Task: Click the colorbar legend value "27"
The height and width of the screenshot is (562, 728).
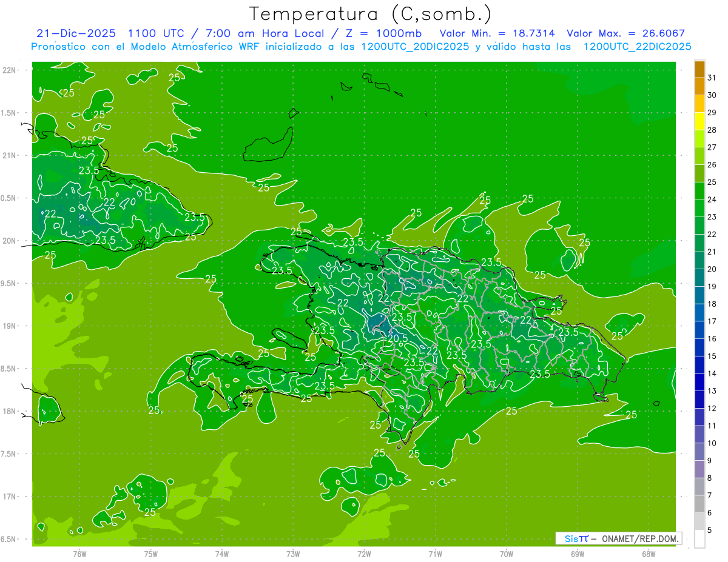Action: [712, 147]
